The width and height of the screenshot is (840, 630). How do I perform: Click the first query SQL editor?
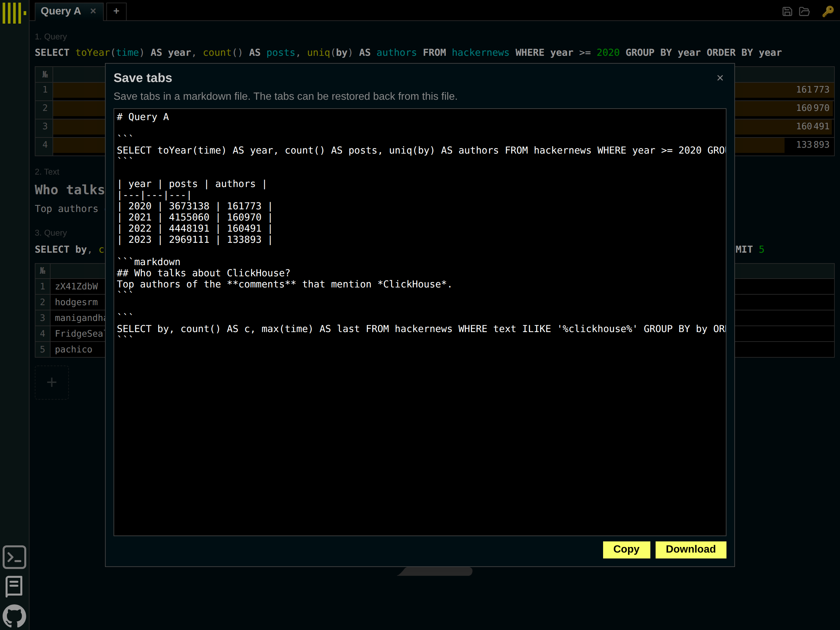point(408,53)
